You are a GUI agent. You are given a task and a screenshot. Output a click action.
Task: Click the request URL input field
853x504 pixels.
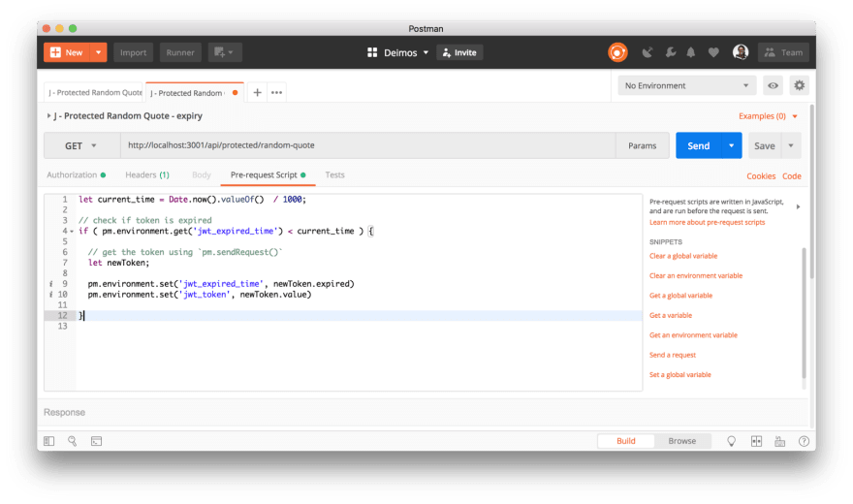pos(368,145)
